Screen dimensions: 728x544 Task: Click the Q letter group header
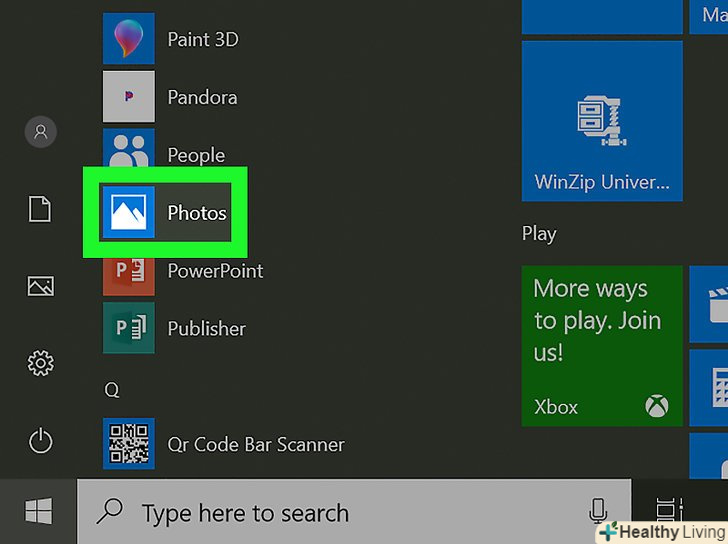pyautogui.click(x=112, y=389)
